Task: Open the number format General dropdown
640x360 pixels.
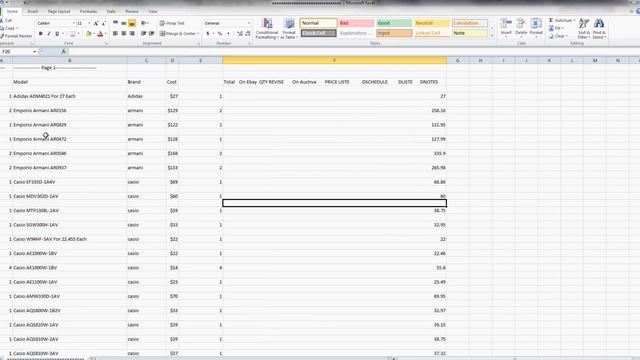Action: 249,23
